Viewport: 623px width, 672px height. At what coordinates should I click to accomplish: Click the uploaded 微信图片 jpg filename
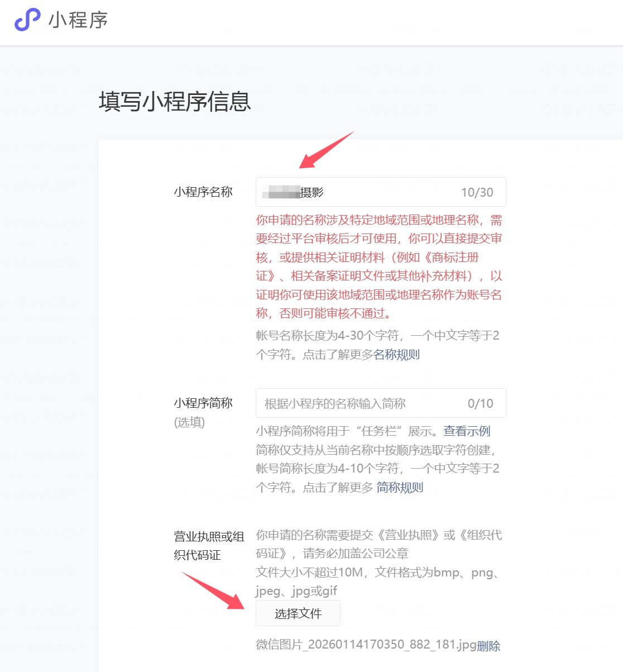(366, 645)
